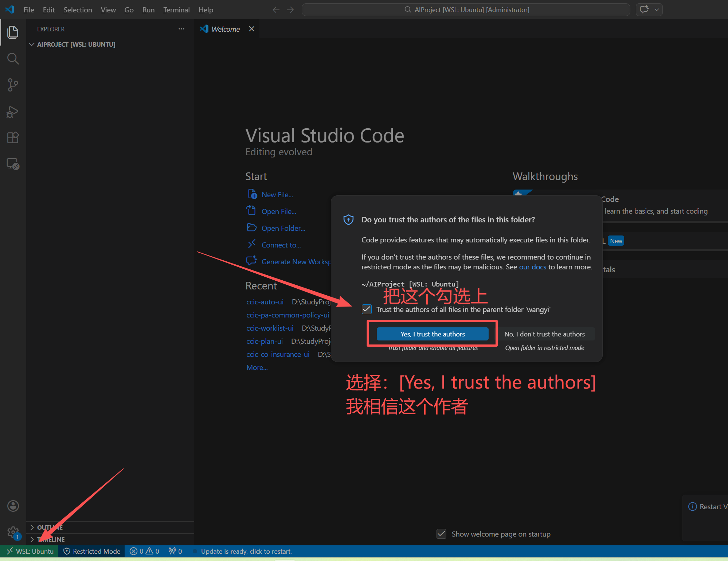Open the Source Control view

pyautogui.click(x=13, y=85)
